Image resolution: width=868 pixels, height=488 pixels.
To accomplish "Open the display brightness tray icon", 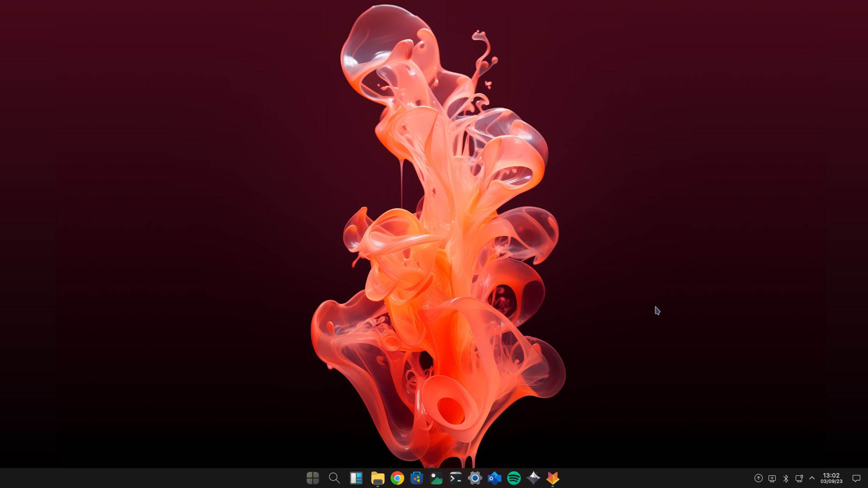I will 772,478.
